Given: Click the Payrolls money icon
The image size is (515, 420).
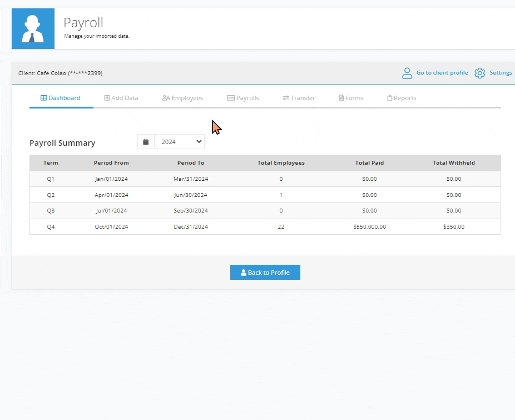Looking at the screenshot, I should [231, 98].
